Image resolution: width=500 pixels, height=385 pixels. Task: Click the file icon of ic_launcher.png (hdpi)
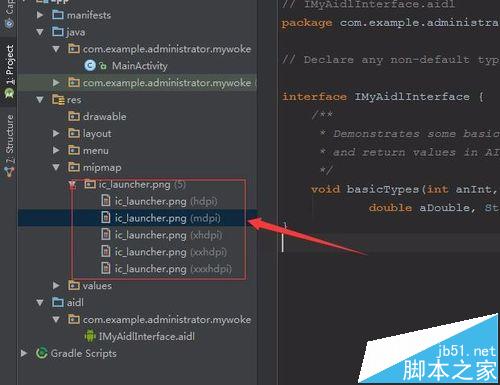tap(106, 200)
